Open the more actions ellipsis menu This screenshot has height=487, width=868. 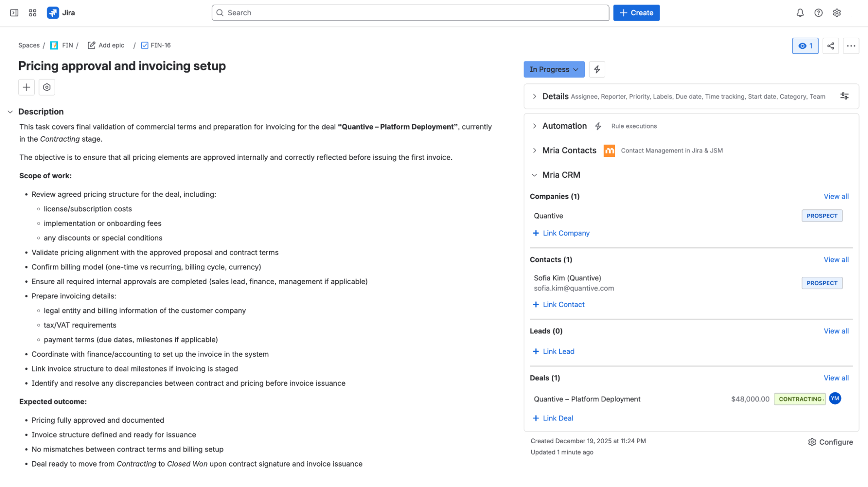point(851,46)
